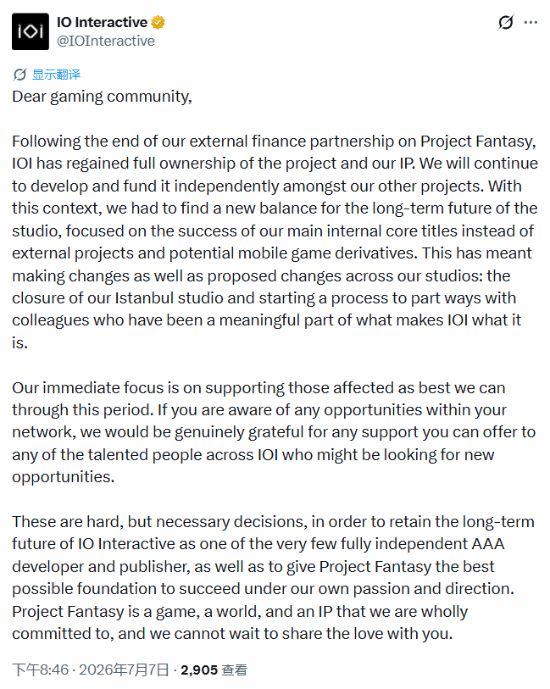This screenshot has width=550, height=689.
Task: Click the 2,905 view count
Action: [x=199, y=670]
